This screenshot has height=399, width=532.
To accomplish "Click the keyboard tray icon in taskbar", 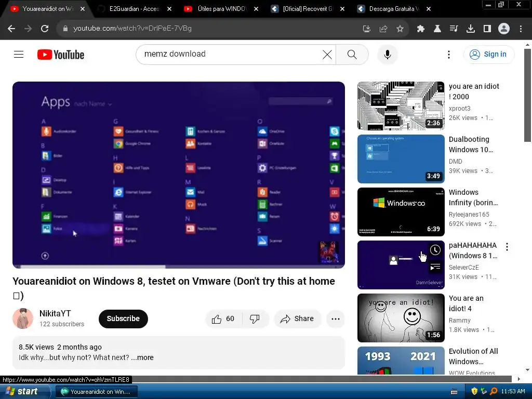I will 454,392.
